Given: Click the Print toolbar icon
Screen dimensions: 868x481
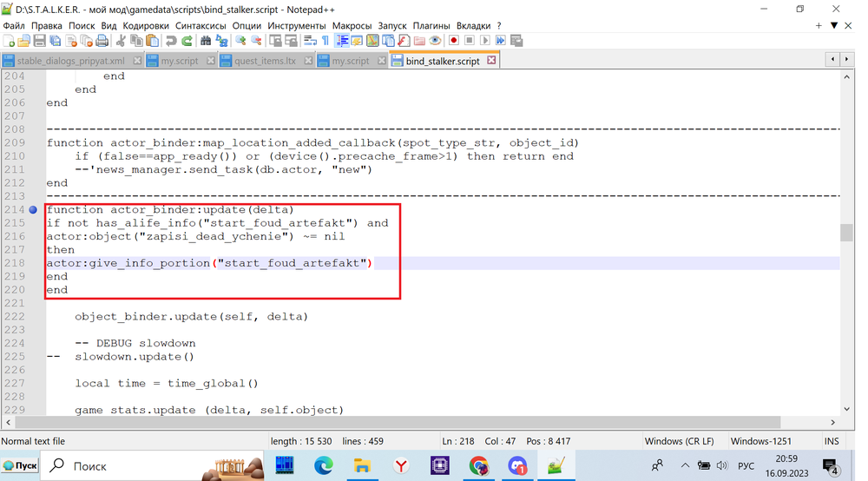Looking at the screenshot, I should (x=102, y=41).
